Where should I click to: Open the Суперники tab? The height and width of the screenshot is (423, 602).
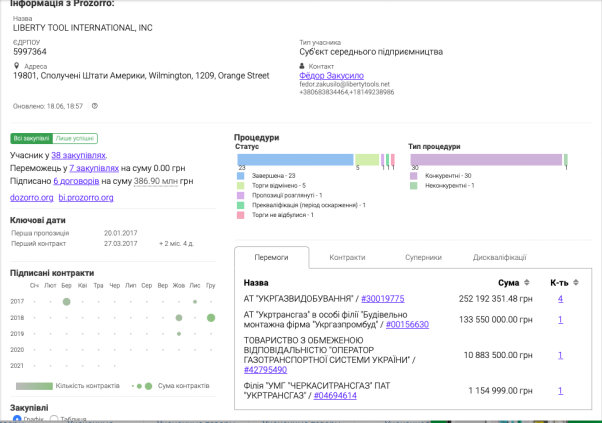423,257
